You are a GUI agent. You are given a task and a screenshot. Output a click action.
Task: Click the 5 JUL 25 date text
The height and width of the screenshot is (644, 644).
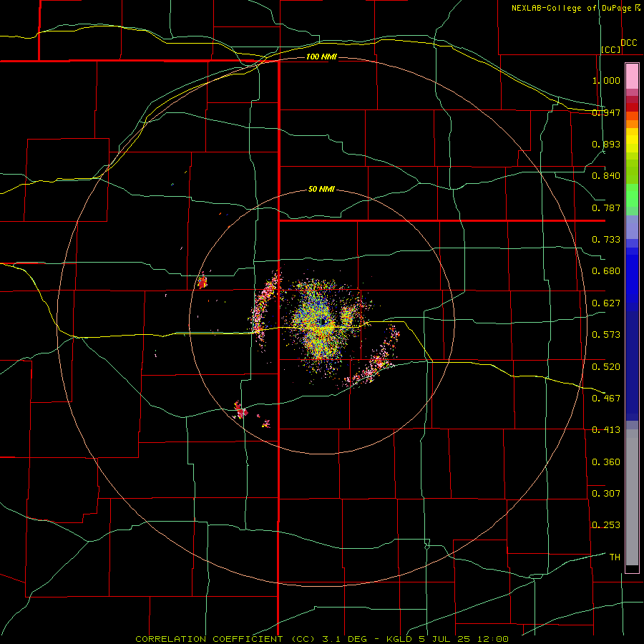[x=444, y=639]
